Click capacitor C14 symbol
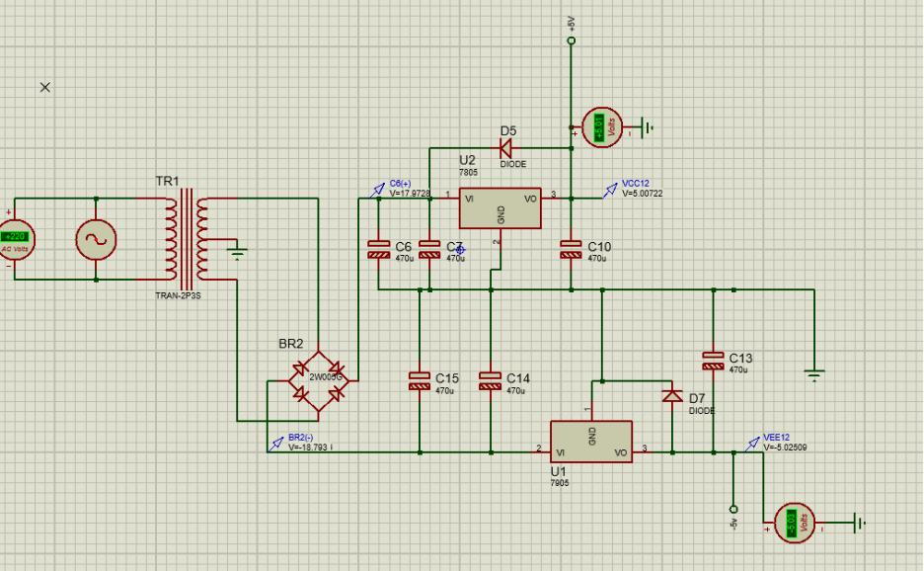The width and height of the screenshot is (924, 571). [x=491, y=381]
